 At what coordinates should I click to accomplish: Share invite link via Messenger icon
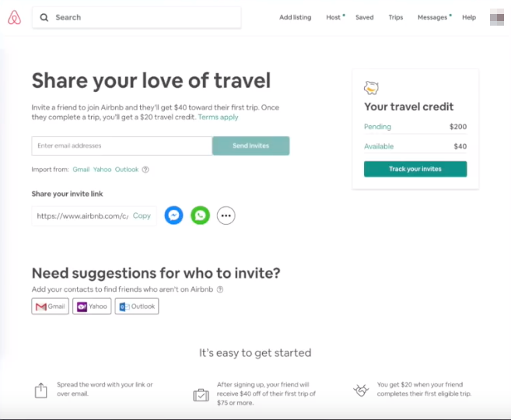pyautogui.click(x=173, y=215)
